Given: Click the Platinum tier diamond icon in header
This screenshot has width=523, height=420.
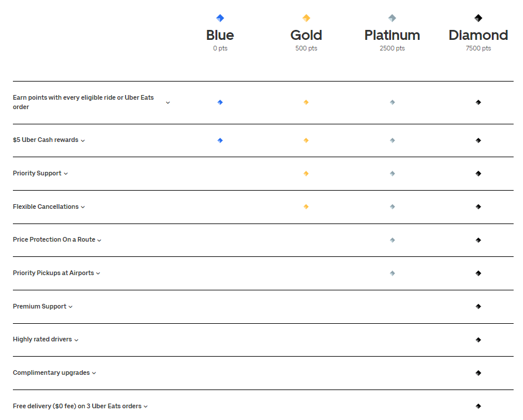Looking at the screenshot, I should coord(392,18).
